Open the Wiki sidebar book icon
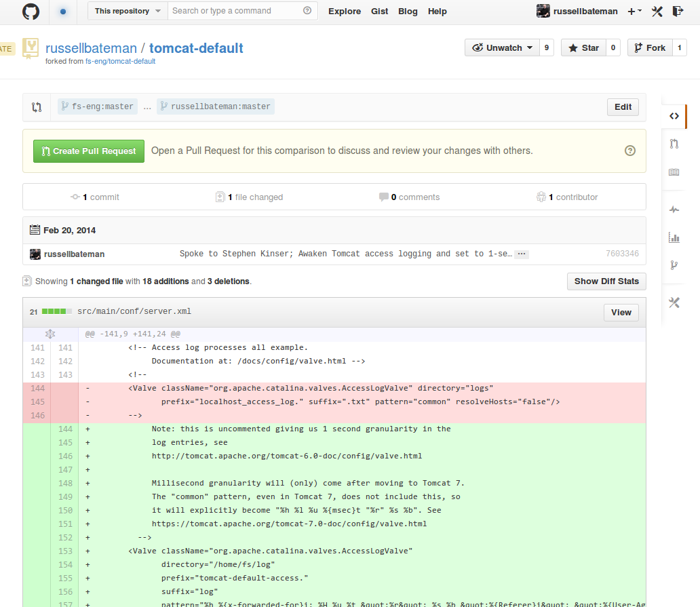 [x=674, y=172]
